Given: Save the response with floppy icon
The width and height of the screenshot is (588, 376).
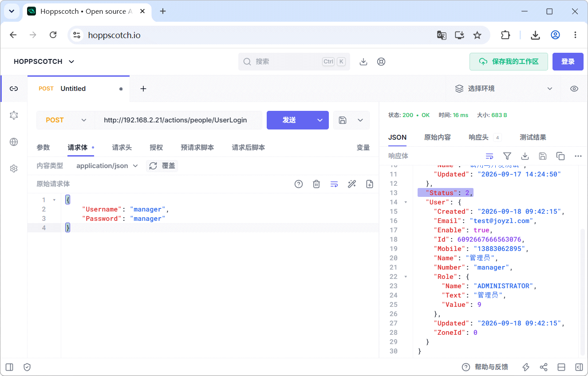Looking at the screenshot, I should click(543, 156).
